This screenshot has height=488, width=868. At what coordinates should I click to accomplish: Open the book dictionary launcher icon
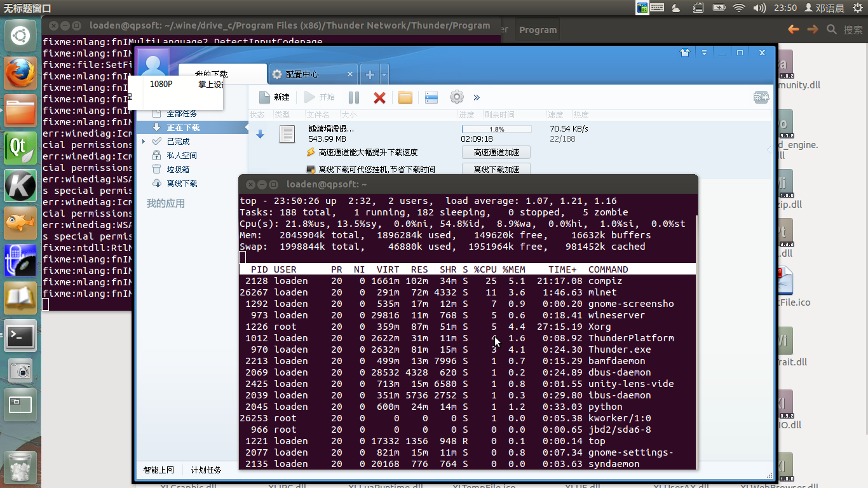(20, 298)
